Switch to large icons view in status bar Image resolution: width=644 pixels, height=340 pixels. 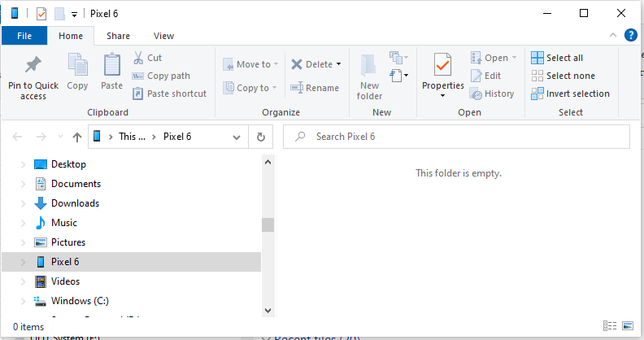[628, 326]
